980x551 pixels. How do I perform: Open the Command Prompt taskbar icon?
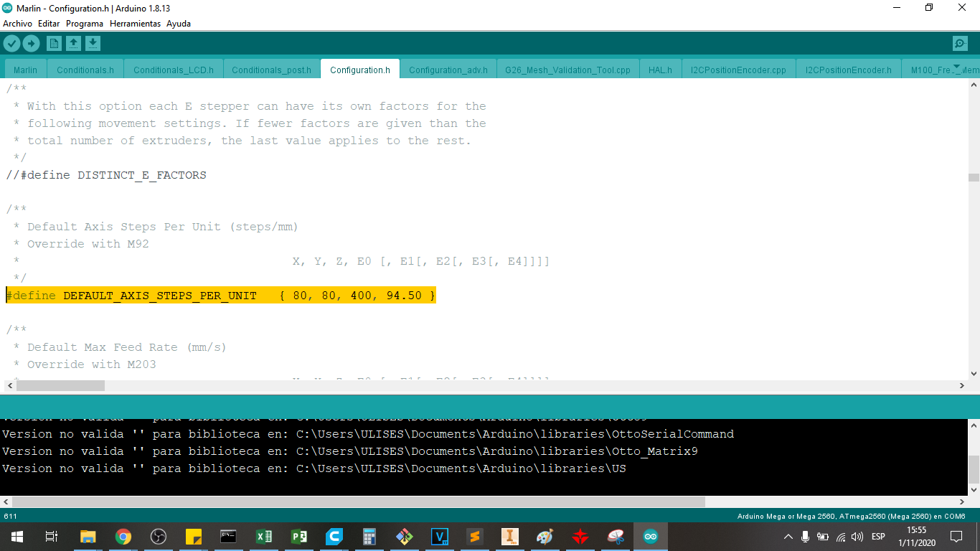[x=229, y=537]
